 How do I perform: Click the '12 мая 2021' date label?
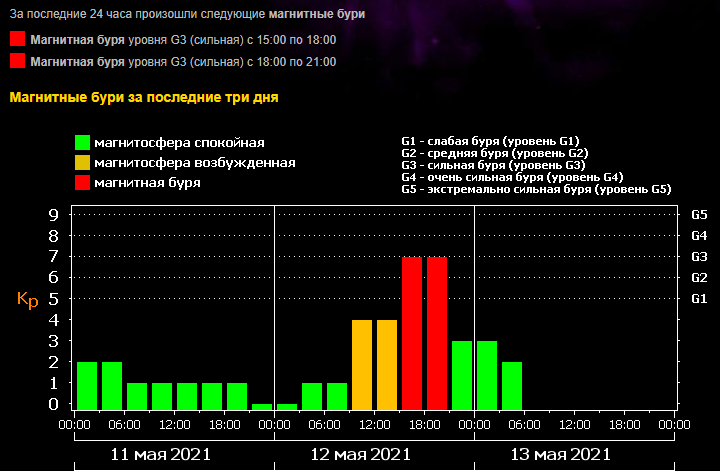pos(360,454)
